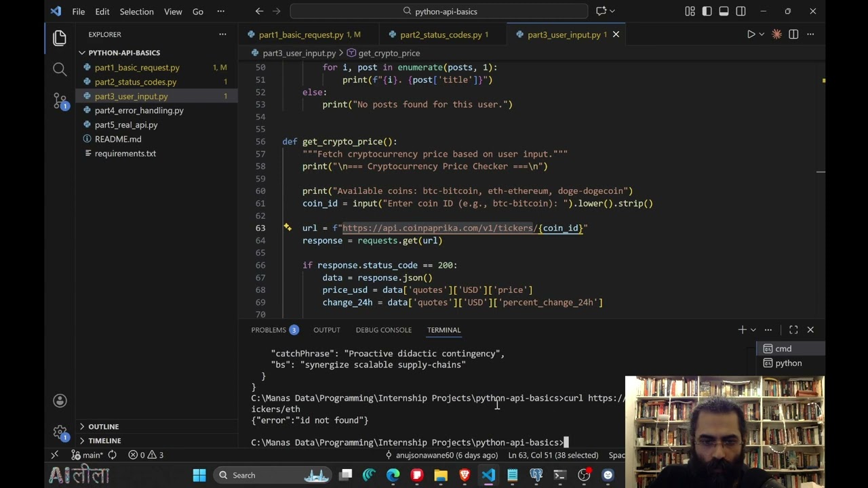Split the editor to the right
Viewport: 868px width, 488px height.
point(793,34)
